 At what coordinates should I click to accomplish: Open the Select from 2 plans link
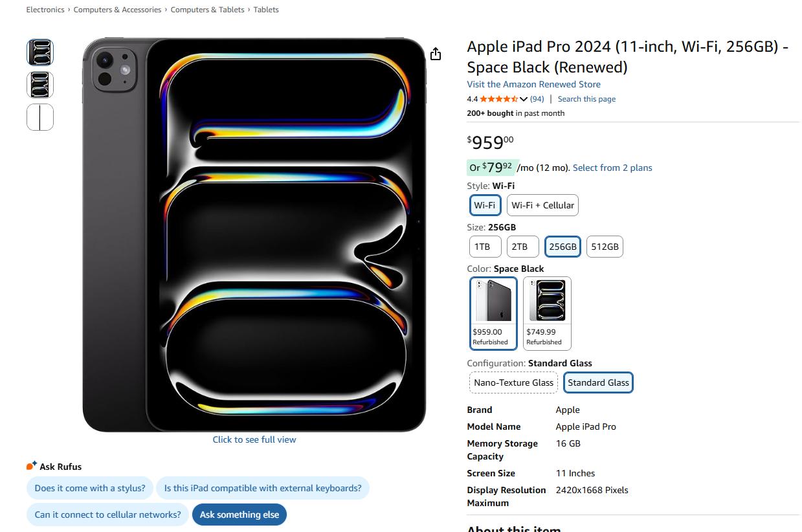612,168
